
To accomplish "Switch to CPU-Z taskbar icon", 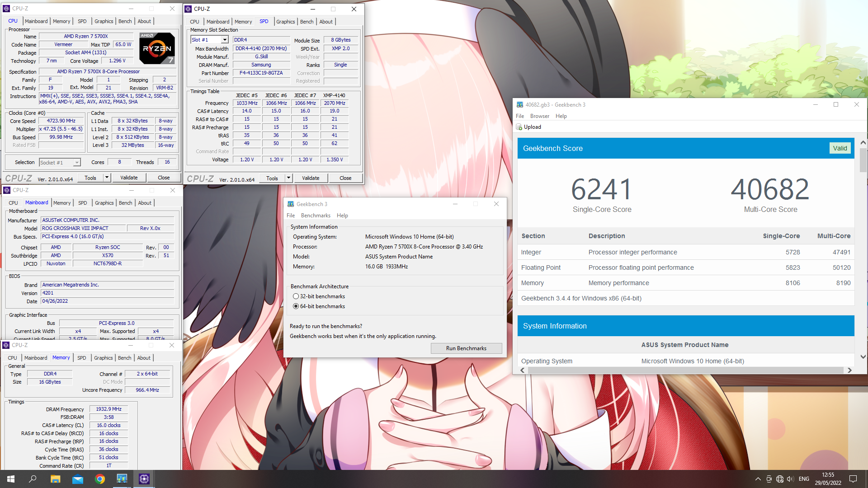I will coord(144,479).
